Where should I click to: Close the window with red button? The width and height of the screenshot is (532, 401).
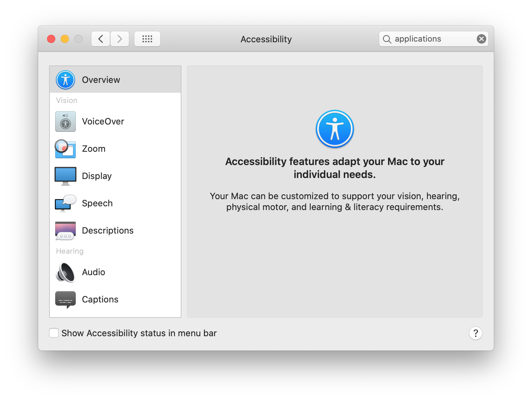click(51, 39)
